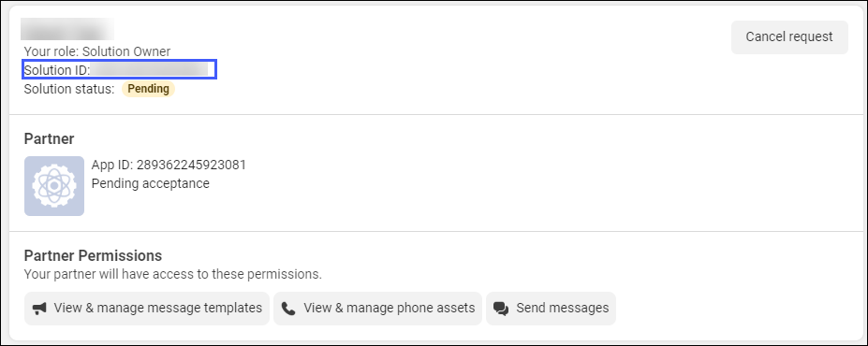
Task: Click the blurred Solution ID value
Action: (151, 69)
